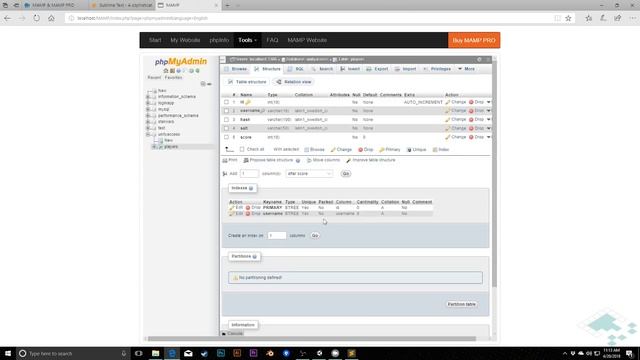
Task: Toggle the Check all checkbox
Action: [242, 149]
